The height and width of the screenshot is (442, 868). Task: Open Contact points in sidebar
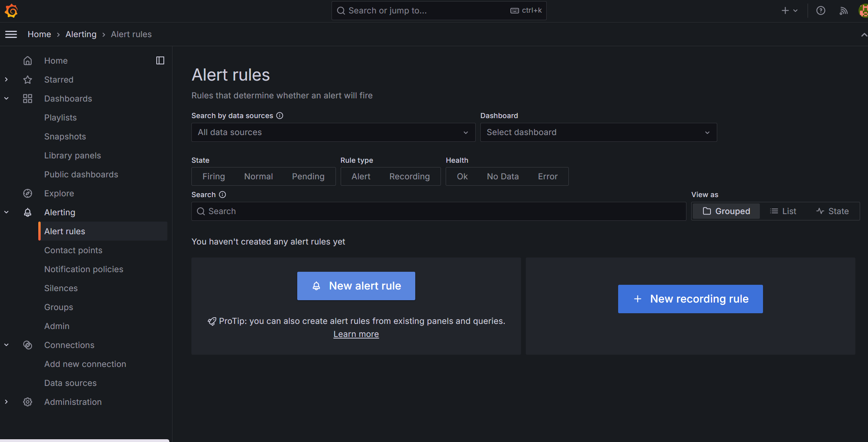[x=73, y=250]
